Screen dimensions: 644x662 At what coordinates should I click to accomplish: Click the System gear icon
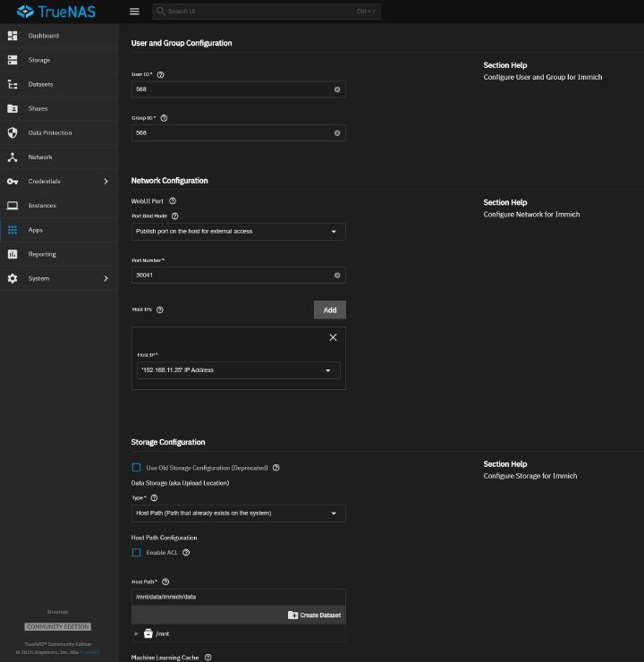click(x=13, y=278)
